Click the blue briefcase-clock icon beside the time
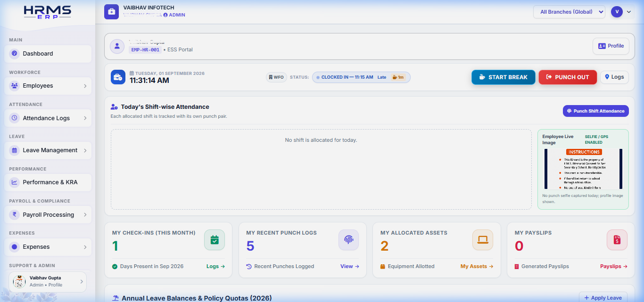This screenshot has width=644, height=302. coord(118,77)
